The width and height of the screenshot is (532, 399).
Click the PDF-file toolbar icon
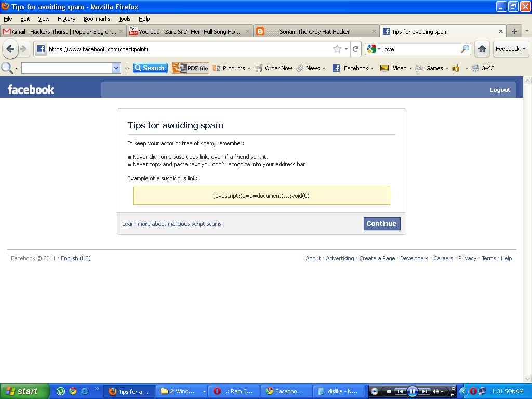[x=190, y=68]
